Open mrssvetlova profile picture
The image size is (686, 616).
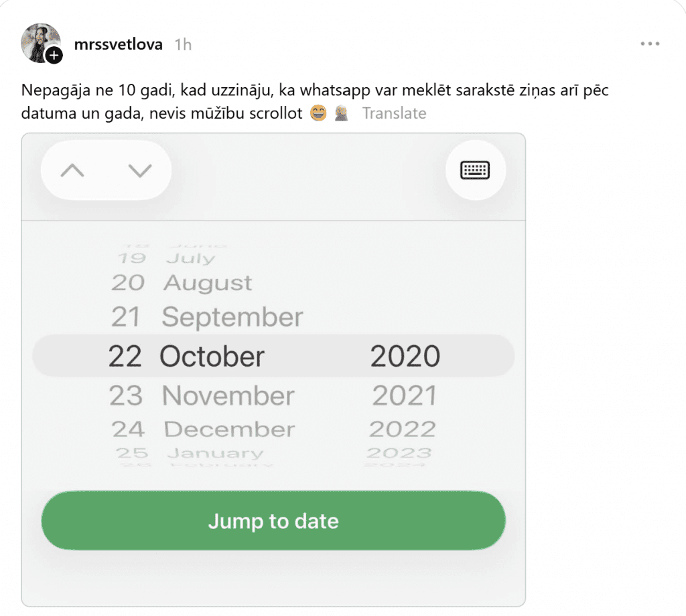[40, 43]
